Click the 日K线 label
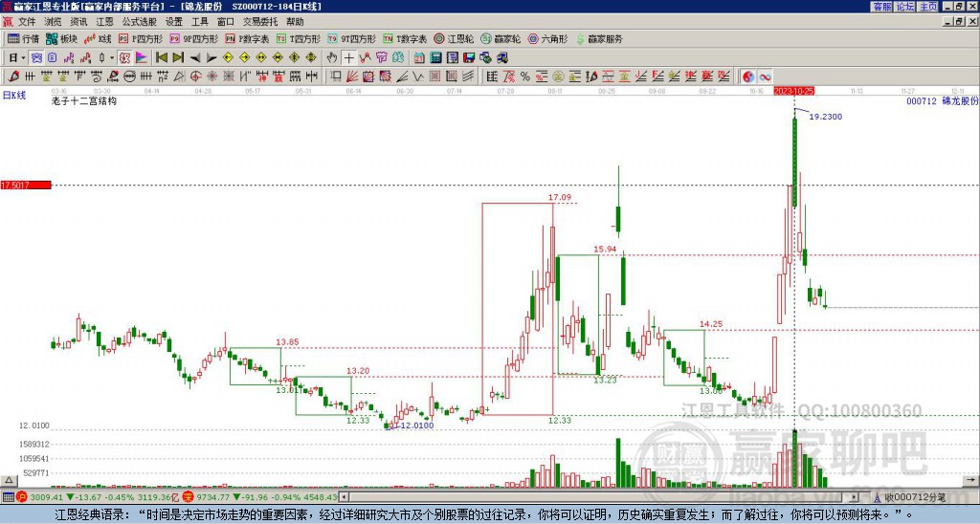The height and width of the screenshot is (524, 980). 14,96
